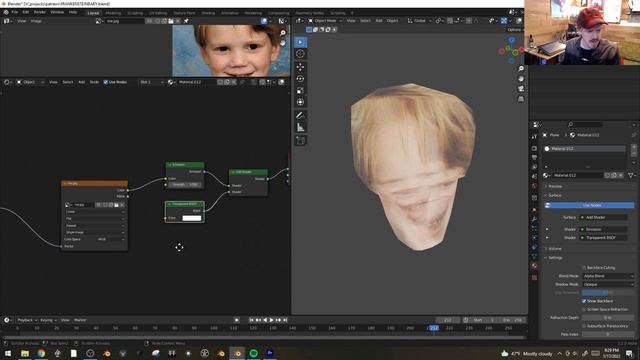Toggle auto keying record button in timeline
Image resolution: width=640 pixels, height=360 pixels.
[x=236, y=320]
